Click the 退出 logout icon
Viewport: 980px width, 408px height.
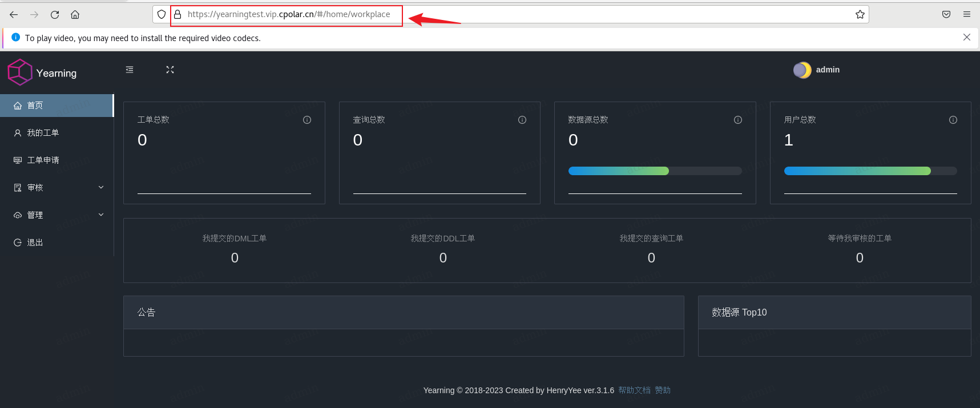click(x=18, y=243)
